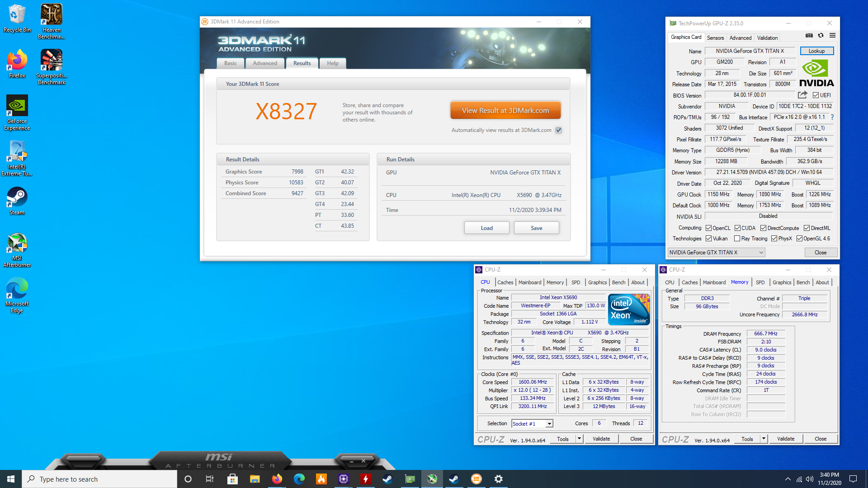Click the X8327 score value
The width and height of the screenshot is (868, 488).
pyautogui.click(x=286, y=111)
